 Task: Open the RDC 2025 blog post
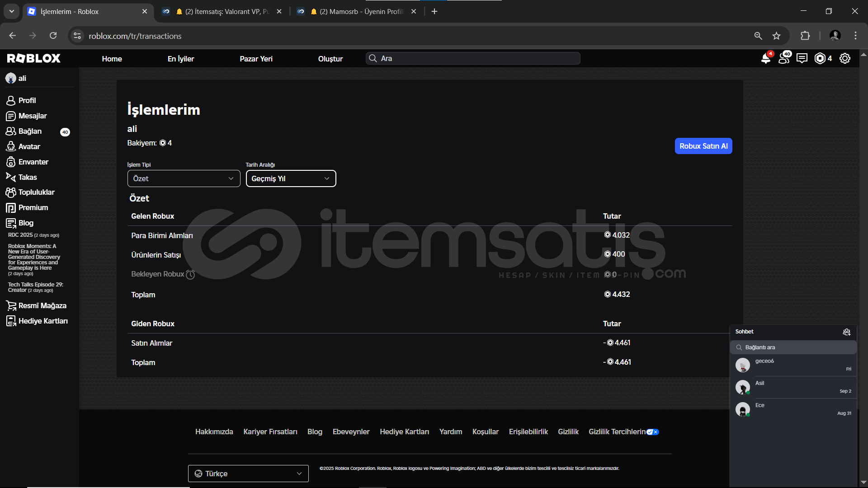[33, 235]
